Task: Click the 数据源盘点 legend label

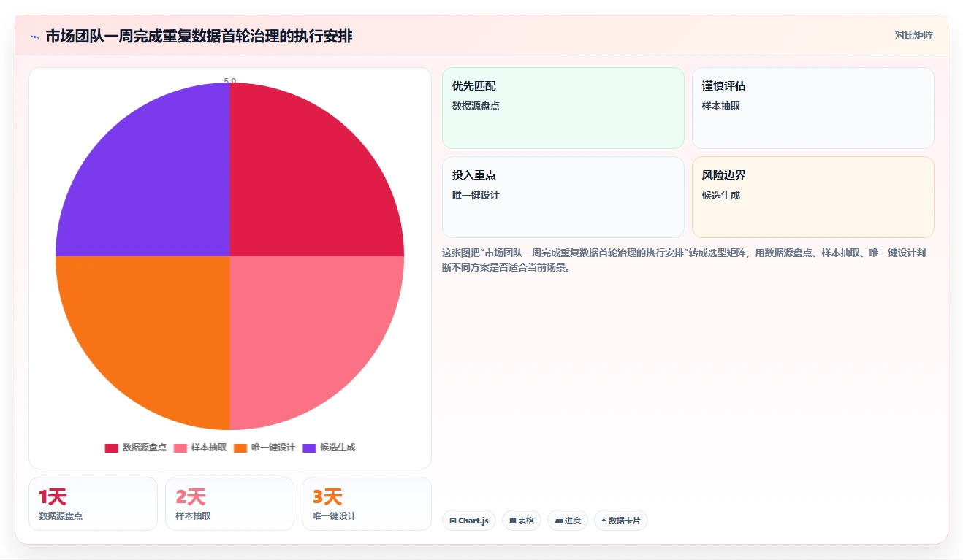Action: click(x=144, y=448)
